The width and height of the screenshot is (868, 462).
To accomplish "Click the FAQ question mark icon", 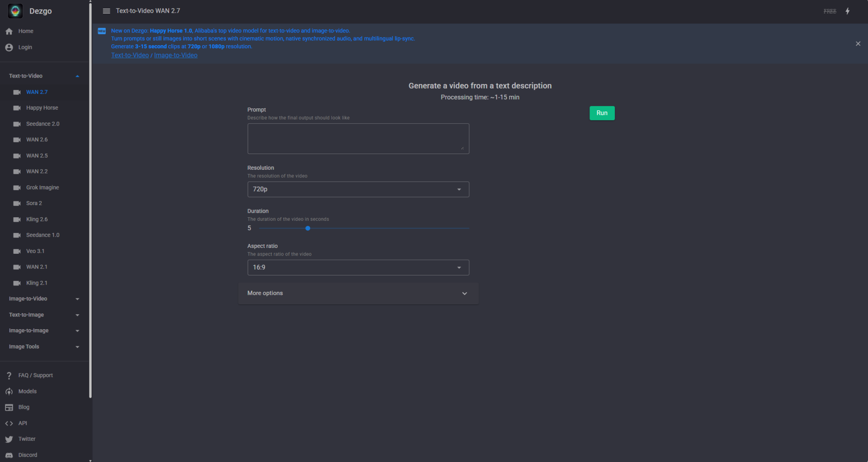I will (x=9, y=375).
